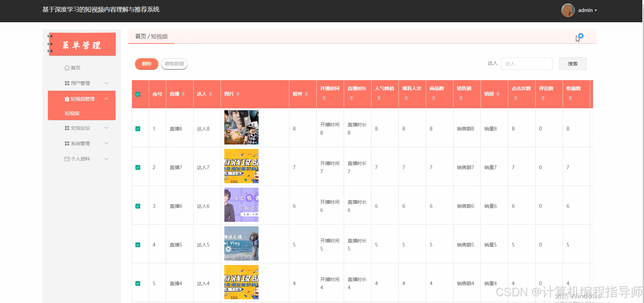Uncheck the row checkbox for 直播8

[x=138, y=129]
